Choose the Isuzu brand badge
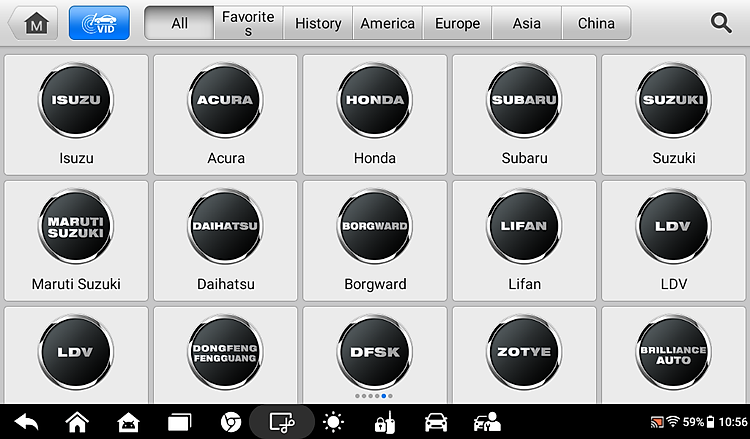 coord(76,100)
